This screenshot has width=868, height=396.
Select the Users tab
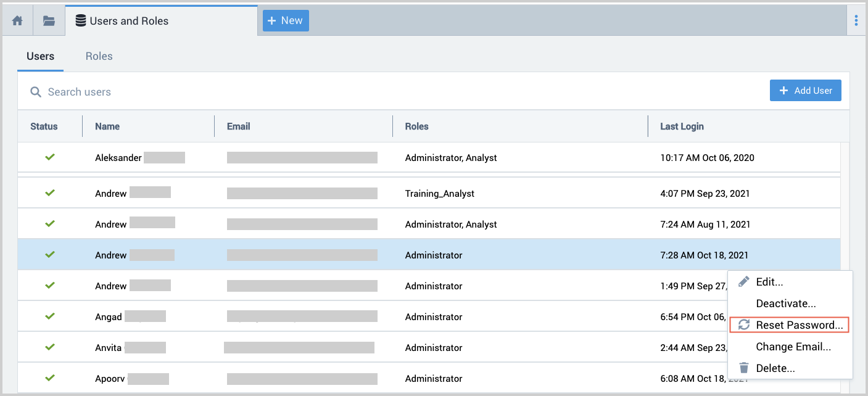coord(40,56)
